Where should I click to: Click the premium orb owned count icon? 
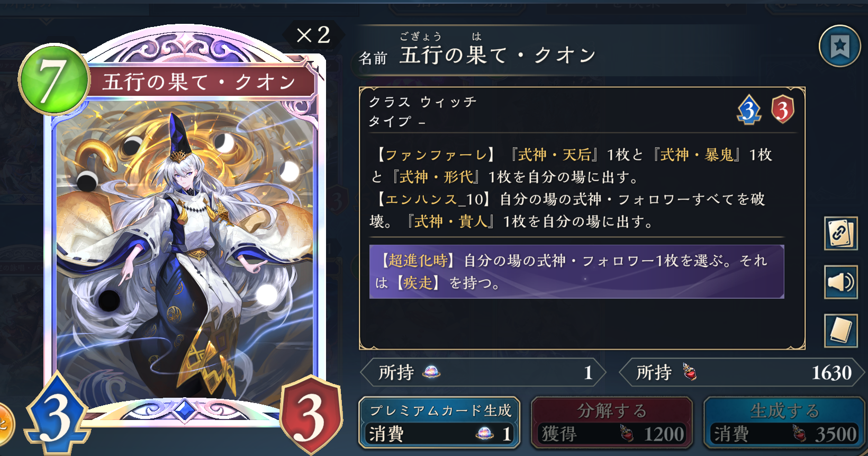[x=431, y=372]
